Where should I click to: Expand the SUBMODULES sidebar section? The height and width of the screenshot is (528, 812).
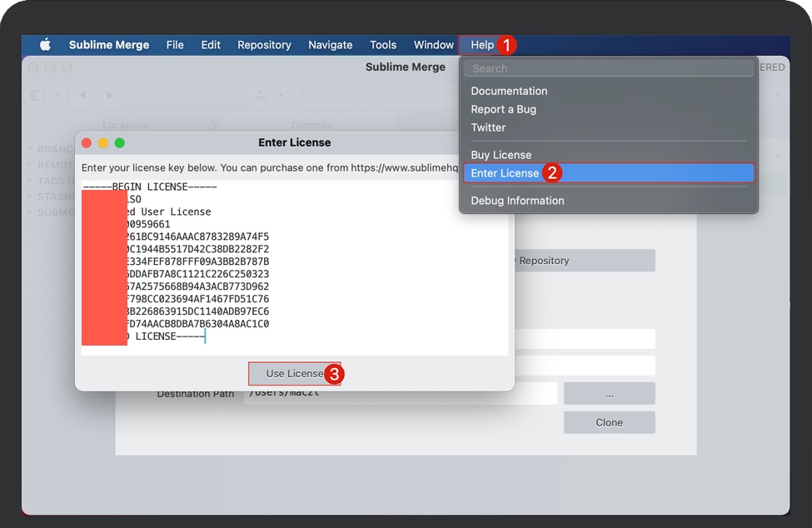click(x=29, y=212)
